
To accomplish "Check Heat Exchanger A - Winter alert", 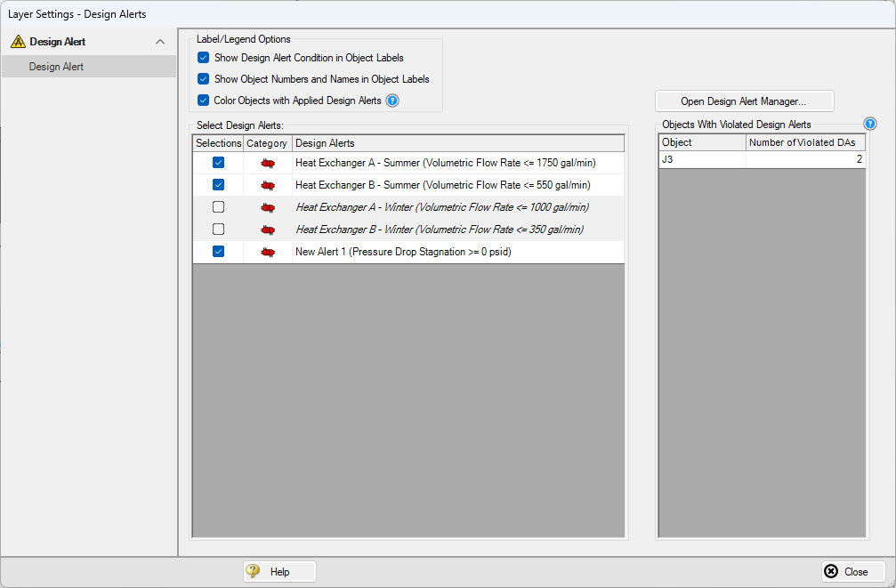I will (218, 207).
